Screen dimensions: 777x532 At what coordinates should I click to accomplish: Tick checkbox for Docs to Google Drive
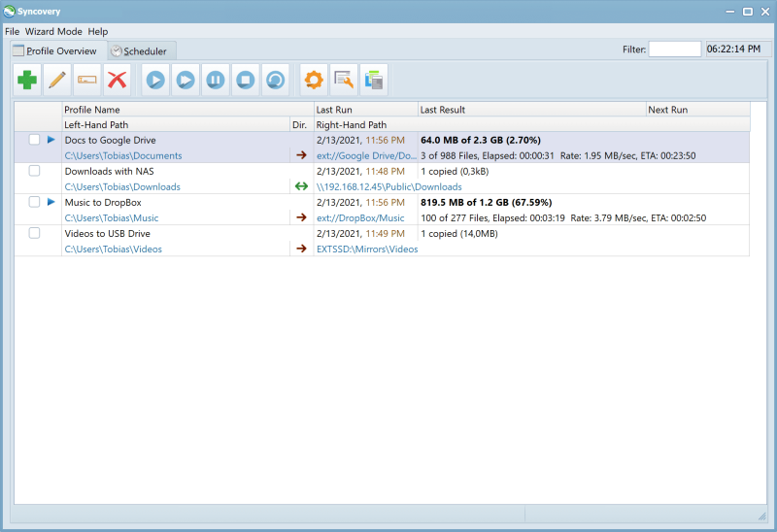34,140
